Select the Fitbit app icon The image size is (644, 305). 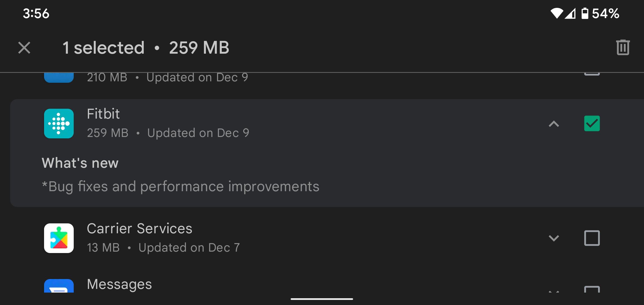(x=59, y=123)
